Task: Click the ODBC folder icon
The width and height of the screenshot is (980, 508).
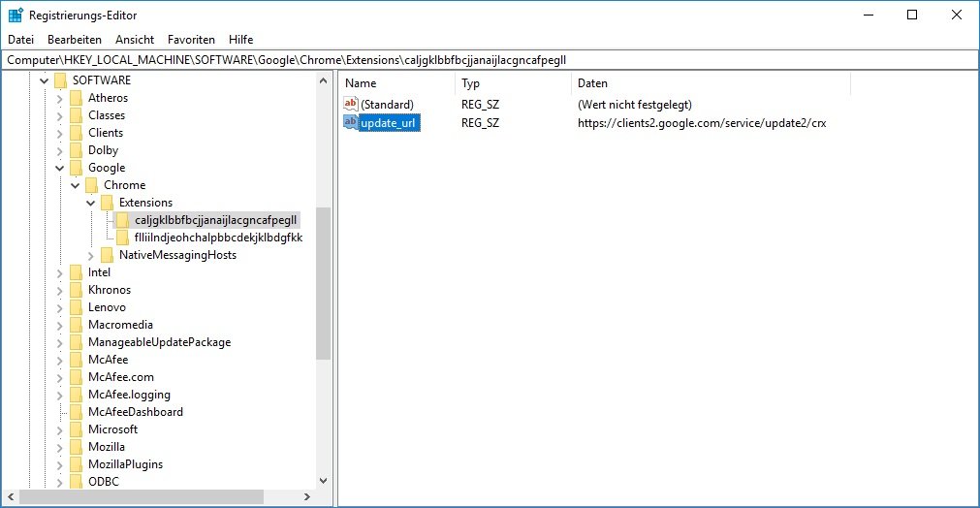Action: pyautogui.click(x=77, y=482)
